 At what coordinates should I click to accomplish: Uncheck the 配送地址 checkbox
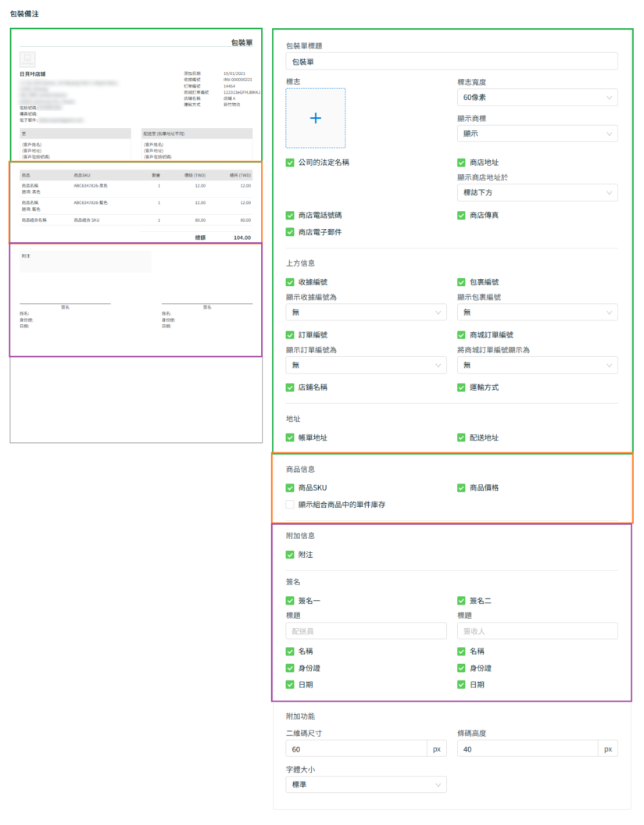[462, 437]
